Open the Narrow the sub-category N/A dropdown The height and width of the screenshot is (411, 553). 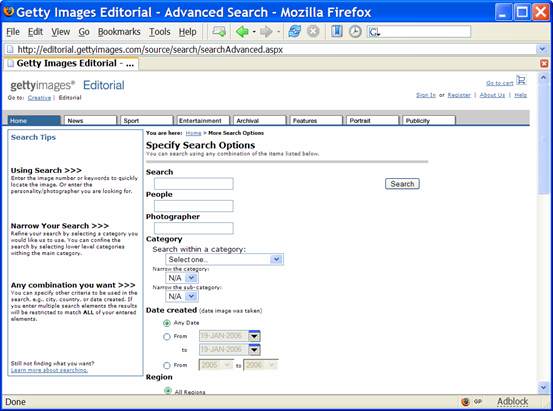pyautogui.click(x=182, y=296)
